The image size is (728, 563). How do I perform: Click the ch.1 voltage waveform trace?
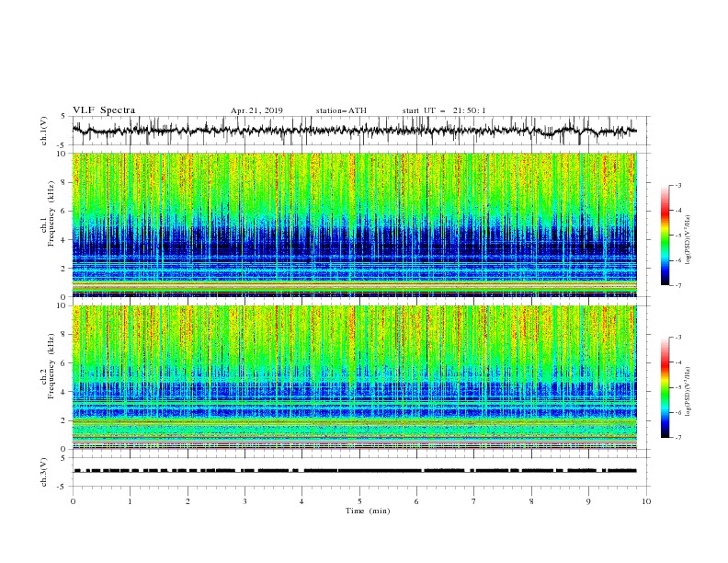pos(354,131)
